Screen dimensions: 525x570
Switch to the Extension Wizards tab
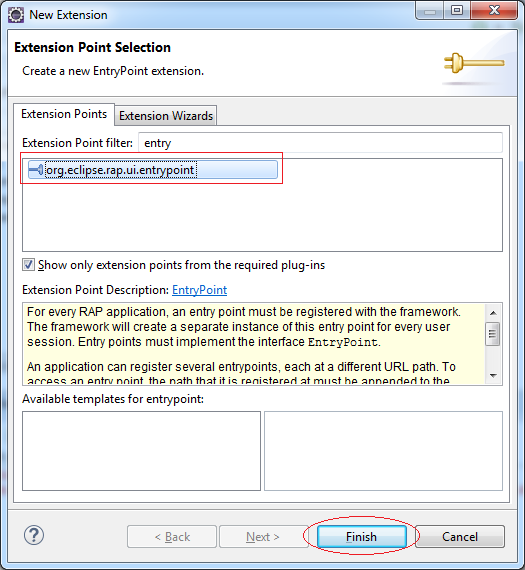tap(166, 116)
